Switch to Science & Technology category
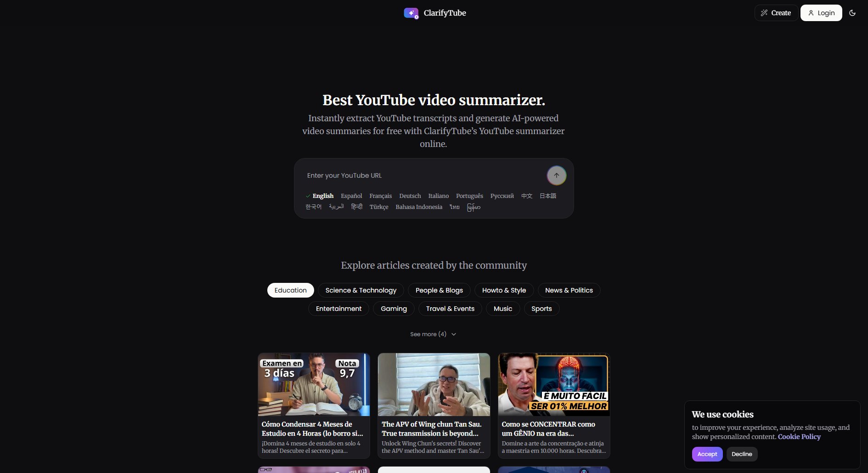Image resolution: width=868 pixels, height=473 pixels. pyautogui.click(x=361, y=290)
